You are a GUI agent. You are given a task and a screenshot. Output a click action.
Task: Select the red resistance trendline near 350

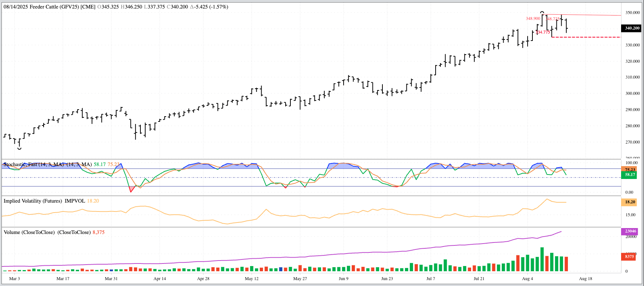point(591,15)
